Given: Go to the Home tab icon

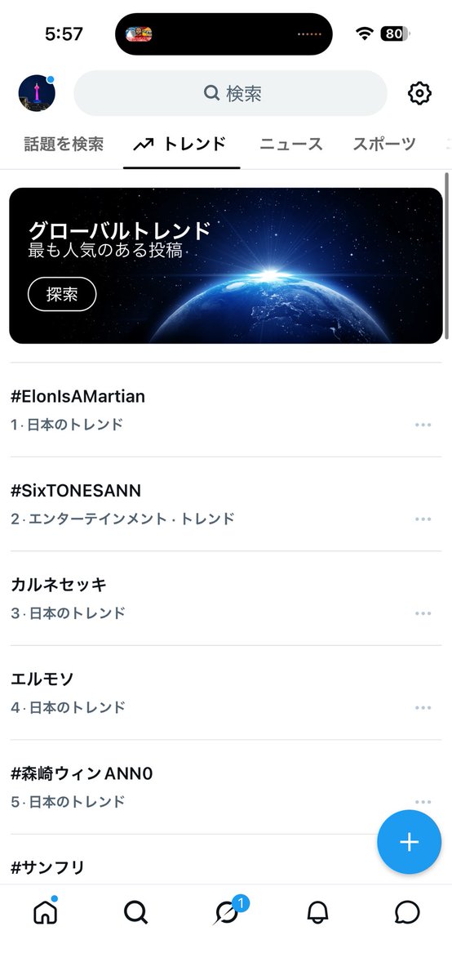Looking at the screenshot, I should coord(46,912).
